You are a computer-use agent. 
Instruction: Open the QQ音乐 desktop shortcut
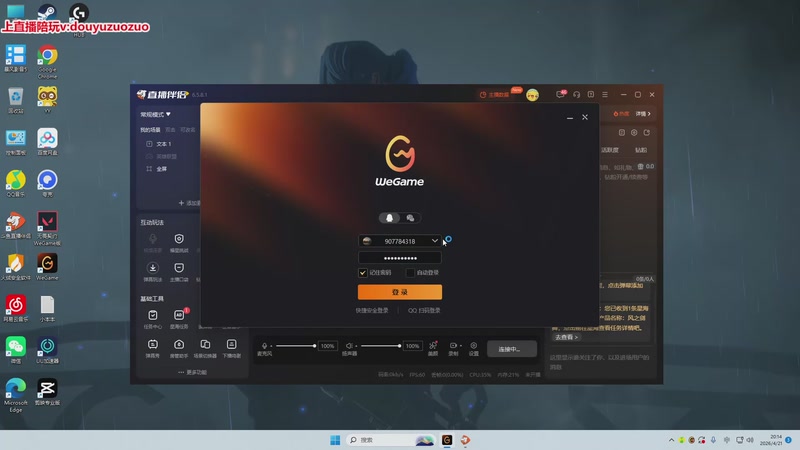click(x=16, y=184)
